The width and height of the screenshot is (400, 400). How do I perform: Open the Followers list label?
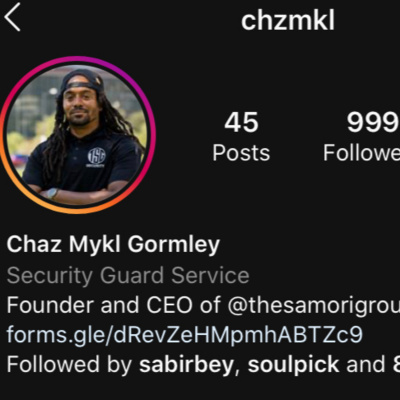coord(361,153)
